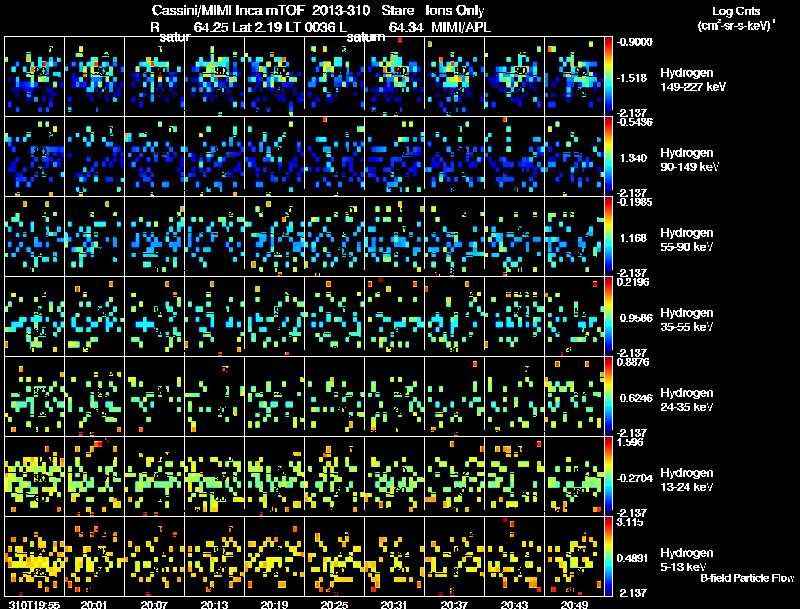Viewport: 800px width, 609px height.
Task: Click the 13-24 keV panel in the 20:49 column
Action: (x=575, y=476)
